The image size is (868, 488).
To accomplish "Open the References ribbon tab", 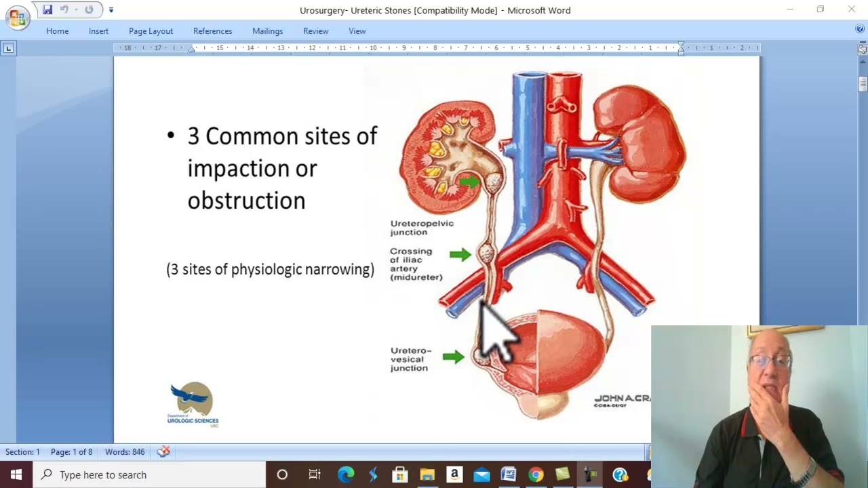I will pyautogui.click(x=212, y=31).
